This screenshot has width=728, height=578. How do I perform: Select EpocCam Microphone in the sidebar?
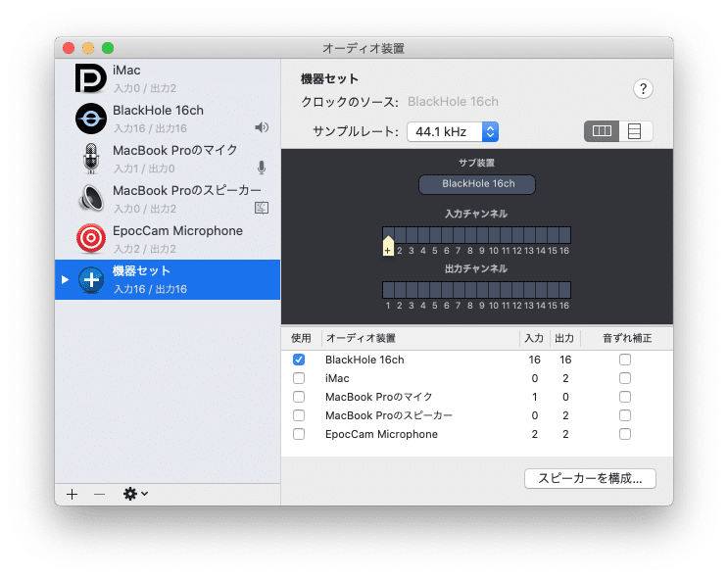(x=168, y=239)
